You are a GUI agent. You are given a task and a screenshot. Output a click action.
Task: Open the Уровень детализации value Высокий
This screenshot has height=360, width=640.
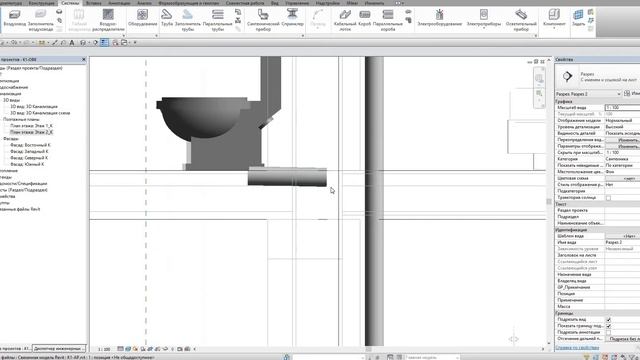point(622,127)
